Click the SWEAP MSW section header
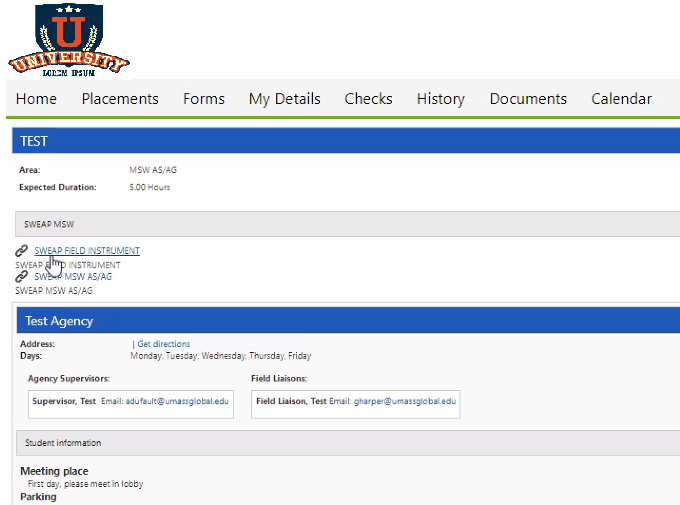680x505 pixels. click(347, 224)
